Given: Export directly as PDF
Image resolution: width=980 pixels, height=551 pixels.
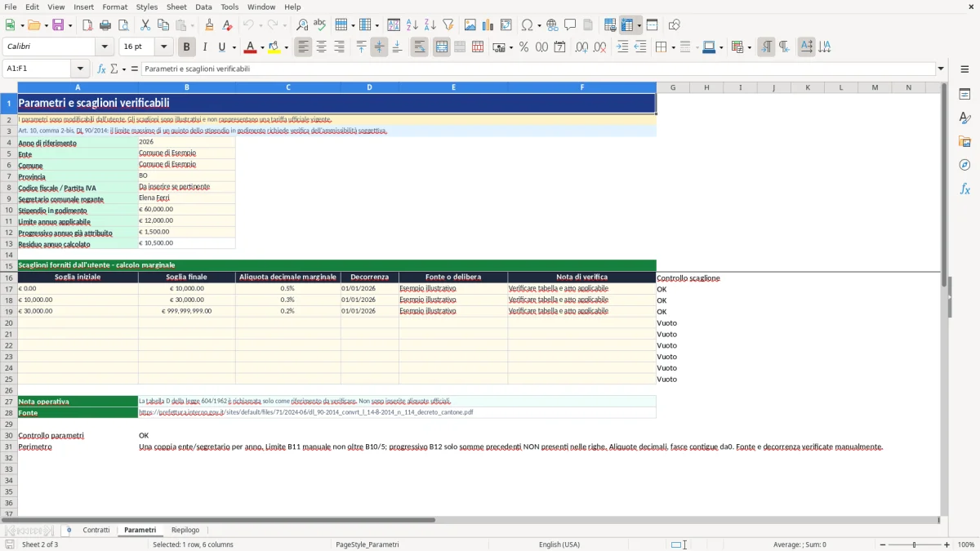Looking at the screenshot, I should 87,25.
